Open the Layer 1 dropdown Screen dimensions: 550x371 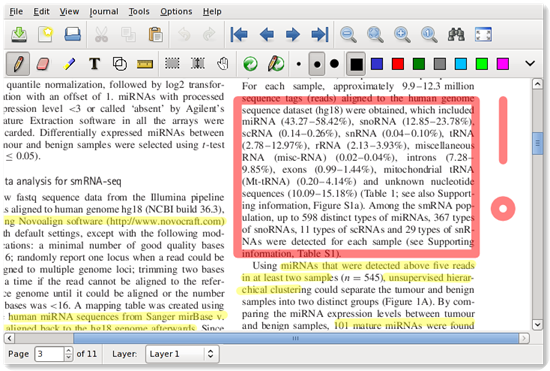[182, 354]
